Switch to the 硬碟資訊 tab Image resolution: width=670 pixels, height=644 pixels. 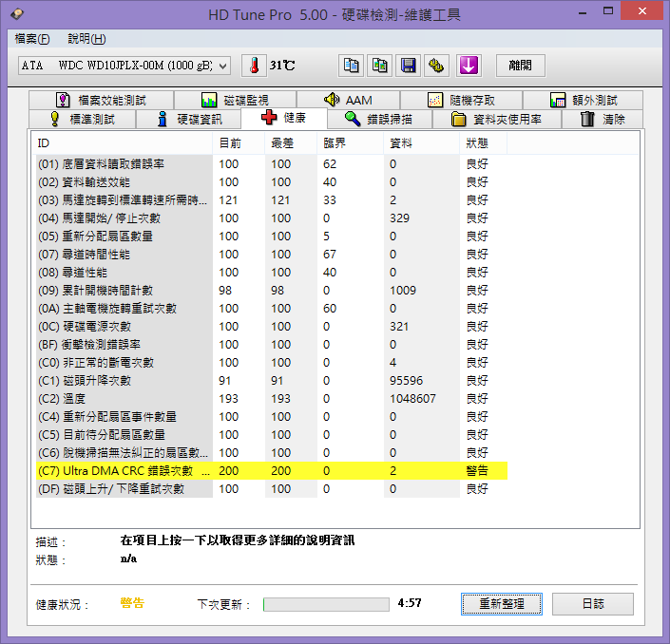(x=188, y=119)
